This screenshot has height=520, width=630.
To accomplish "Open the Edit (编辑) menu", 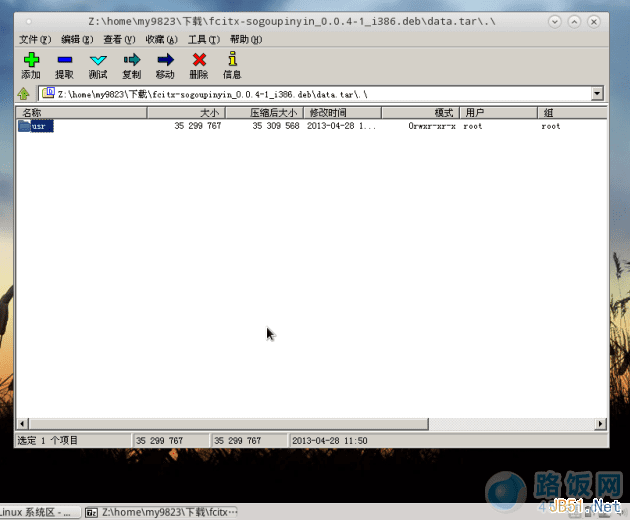I will 77,39.
